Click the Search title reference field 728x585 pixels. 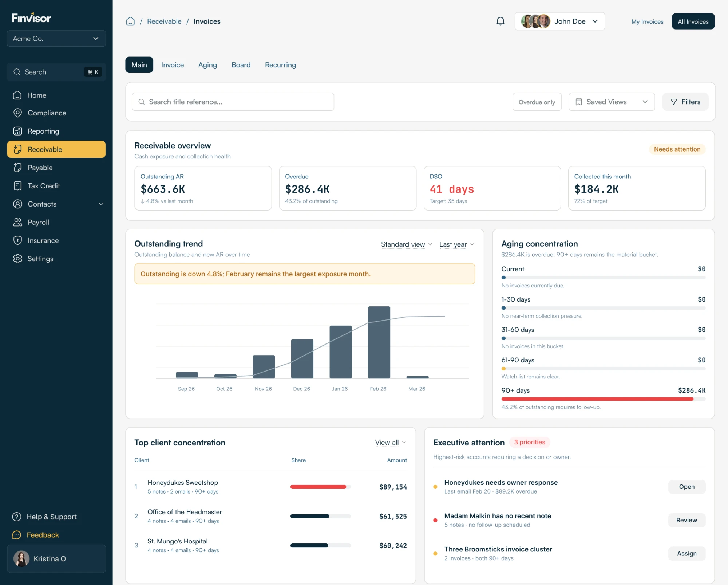[x=233, y=102]
